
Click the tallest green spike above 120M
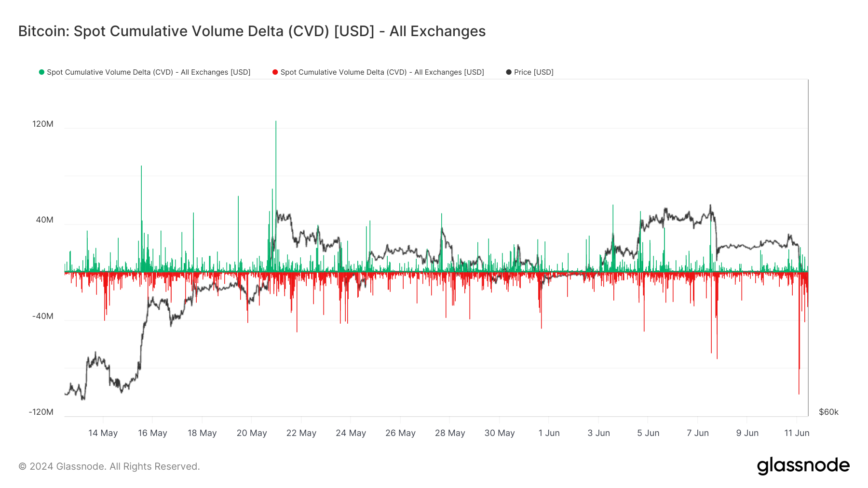point(276,123)
